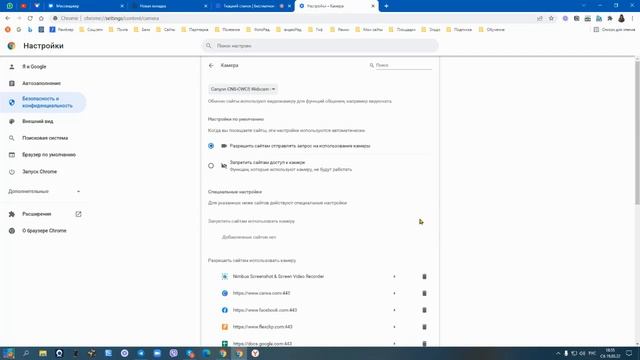The image size is (640, 360).
Task: Expand the Дополнительные section
Action: [44, 191]
